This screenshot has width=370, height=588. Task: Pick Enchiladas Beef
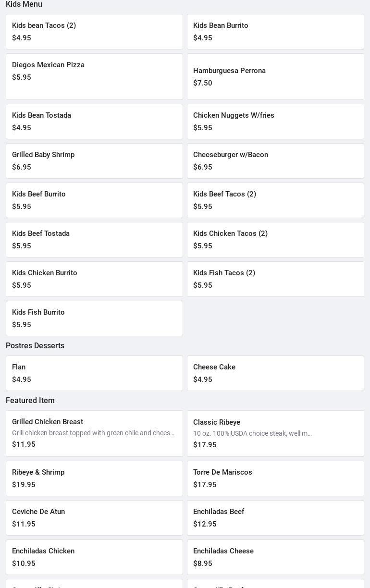[275, 518]
